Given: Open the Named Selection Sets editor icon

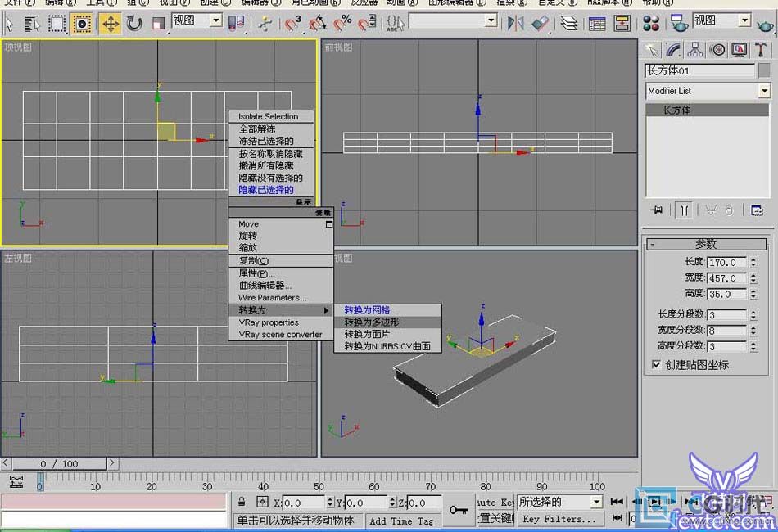Looking at the screenshot, I should 395,23.
